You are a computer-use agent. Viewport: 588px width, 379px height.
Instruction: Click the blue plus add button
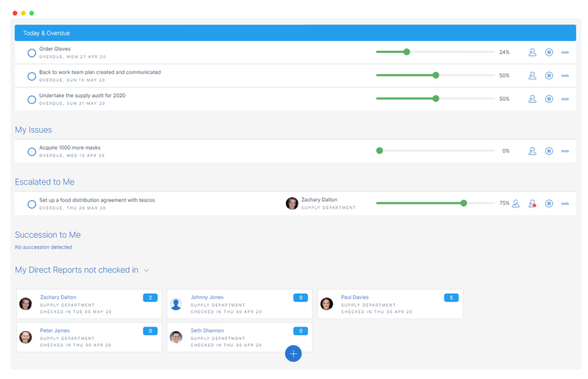[x=293, y=354]
